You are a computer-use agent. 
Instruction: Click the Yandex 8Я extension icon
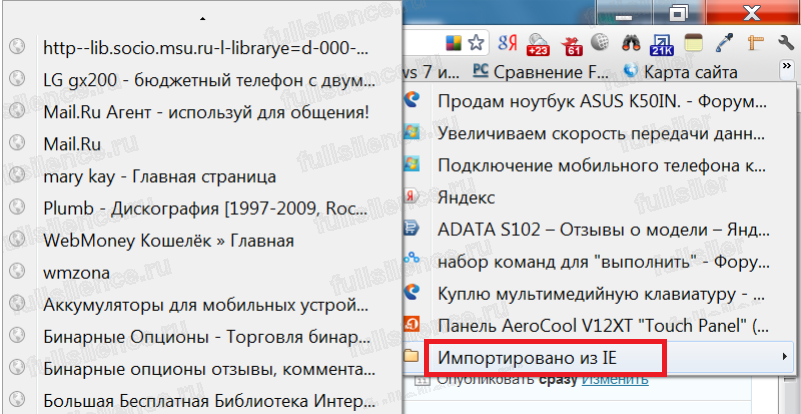507,44
